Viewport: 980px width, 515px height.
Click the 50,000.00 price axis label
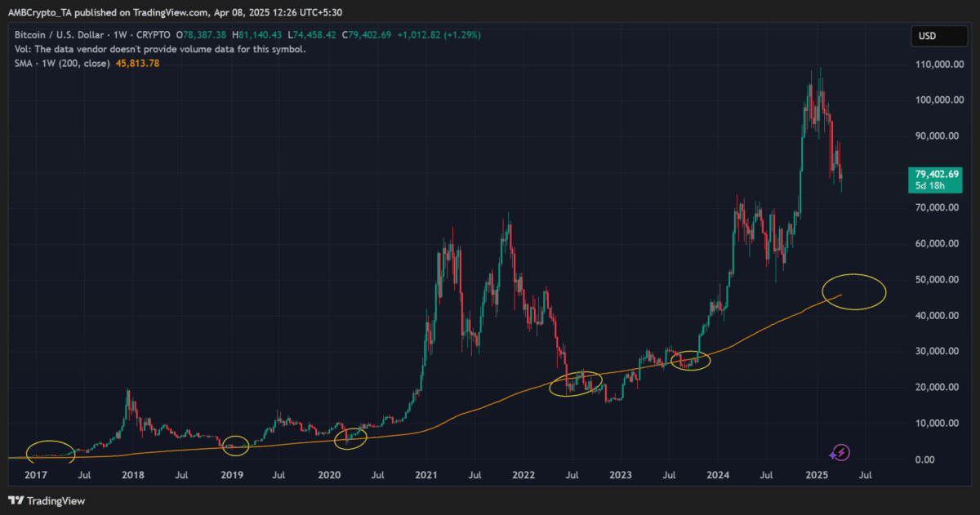936,279
